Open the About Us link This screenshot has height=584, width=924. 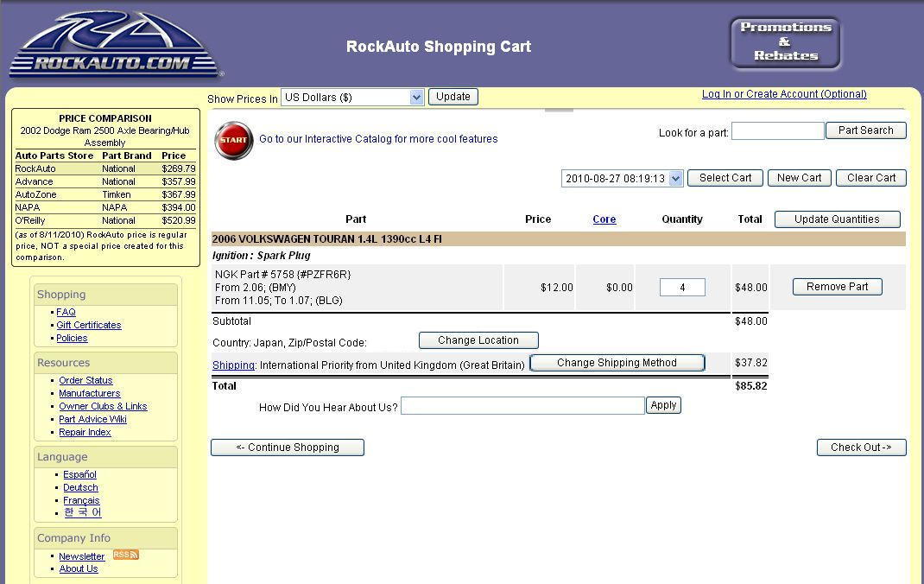coord(79,569)
